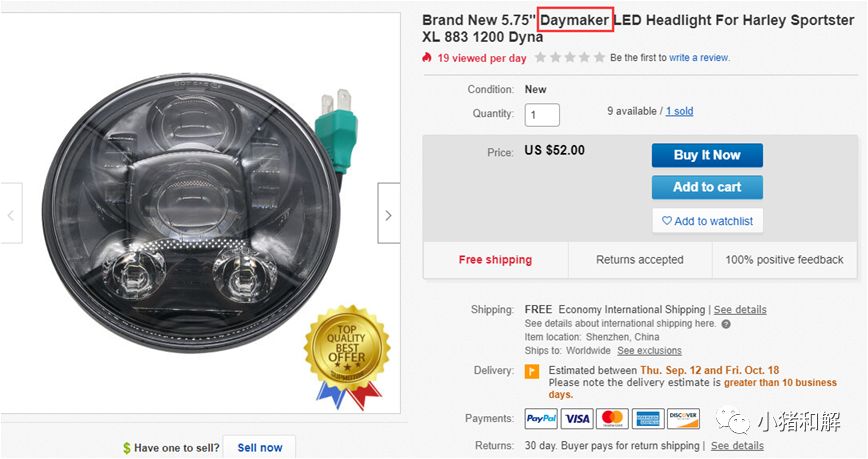Click the orange delivery estimate icon
The height and width of the screenshot is (459, 868).
click(x=533, y=372)
